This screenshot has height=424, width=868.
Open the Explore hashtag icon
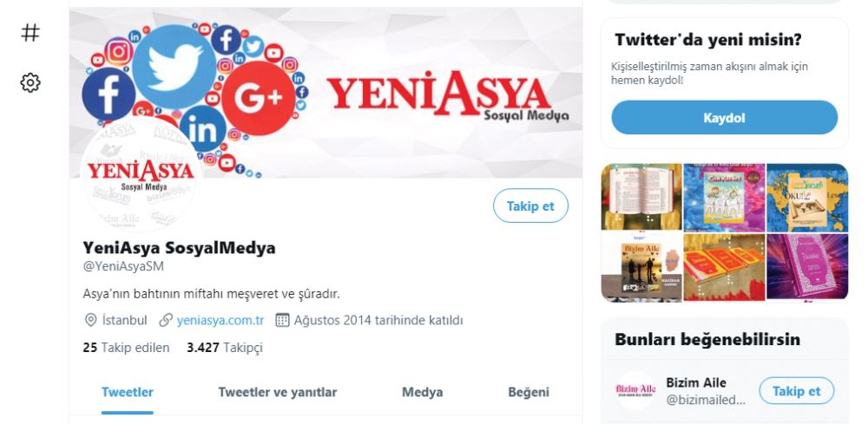point(30,33)
